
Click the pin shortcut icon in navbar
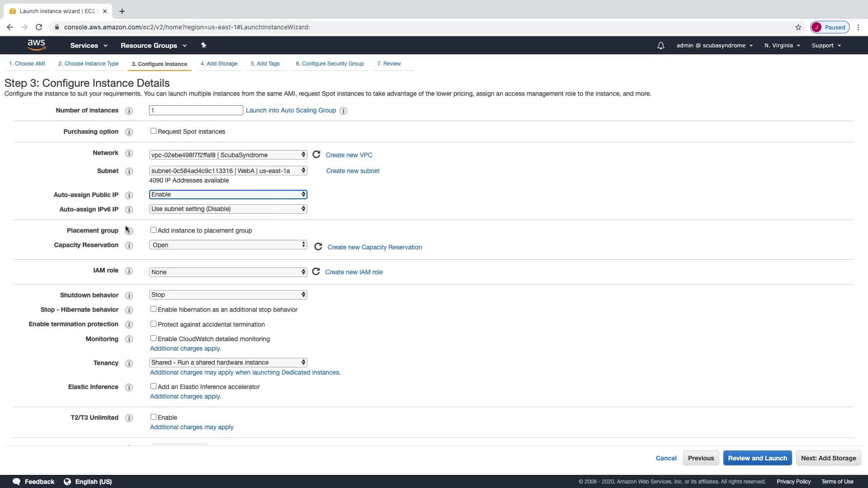tap(203, 45)
